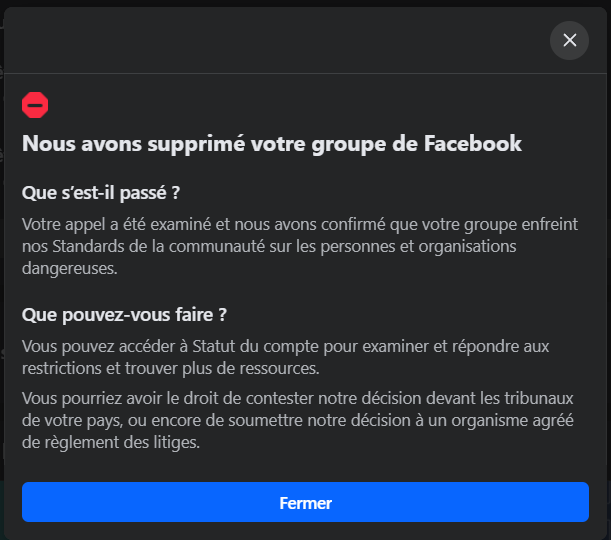
Task: Click "de règlement des litiges." text line
Action: [111, 442]
